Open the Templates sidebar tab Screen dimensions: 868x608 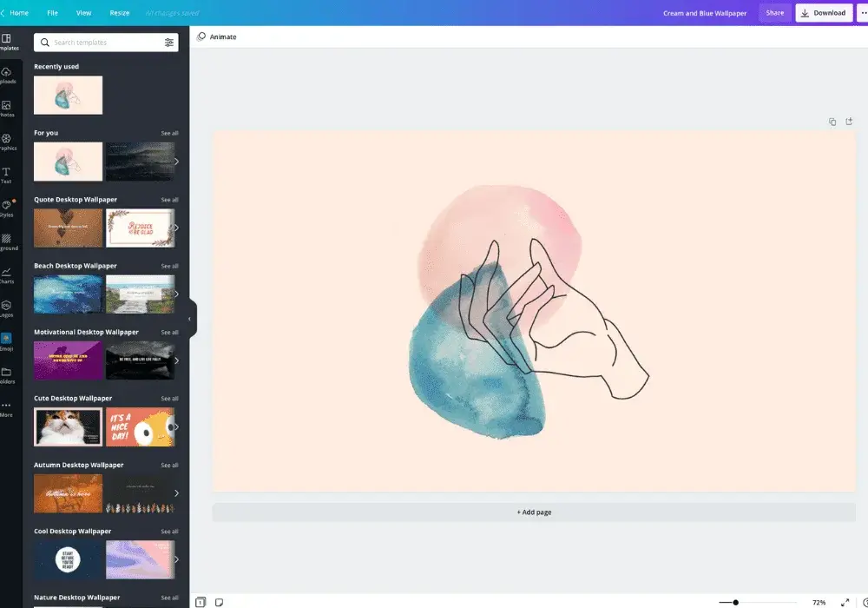(8, 42)
